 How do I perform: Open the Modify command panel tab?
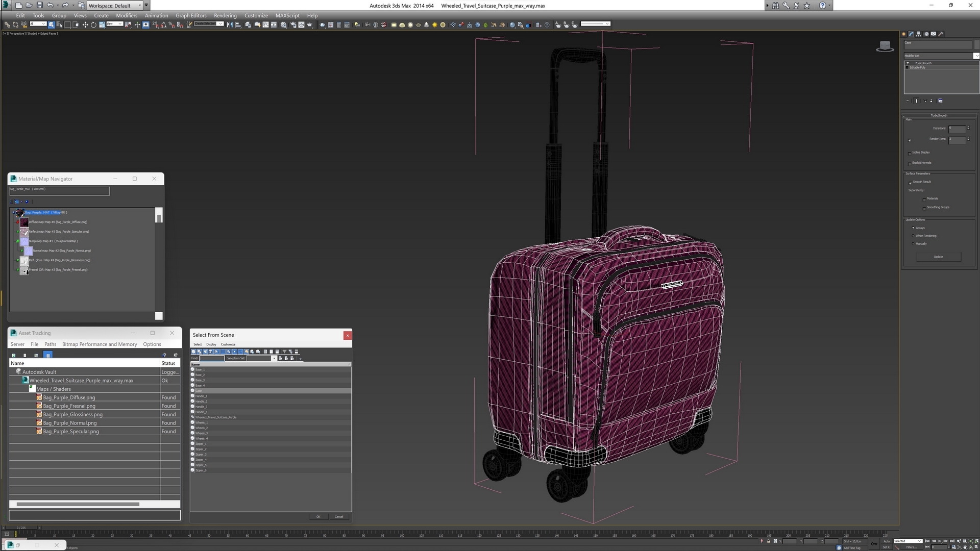911,34
